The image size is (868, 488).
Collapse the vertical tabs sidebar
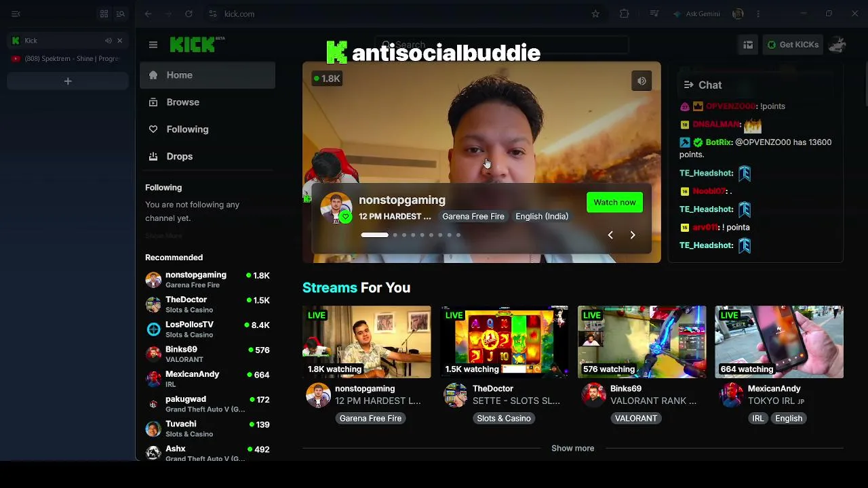click(x=16, y=14)
